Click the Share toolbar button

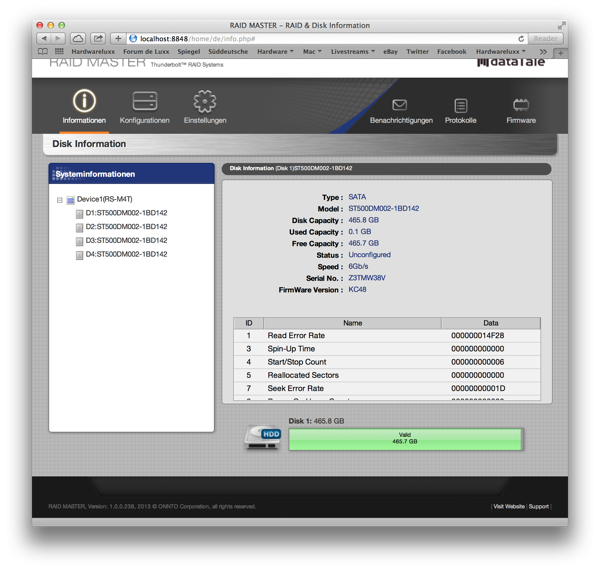tap(98, 38)
